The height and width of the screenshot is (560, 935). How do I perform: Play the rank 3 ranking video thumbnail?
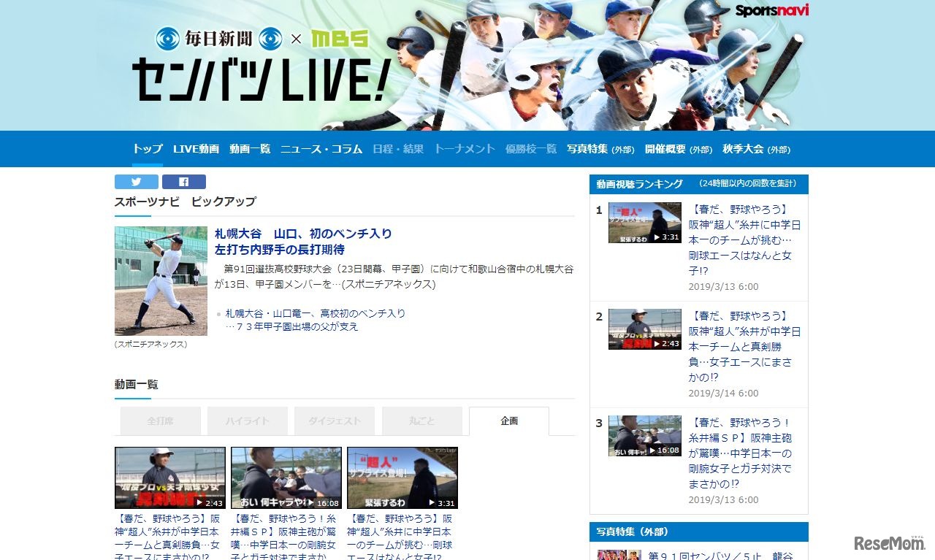tap(645, 436)
